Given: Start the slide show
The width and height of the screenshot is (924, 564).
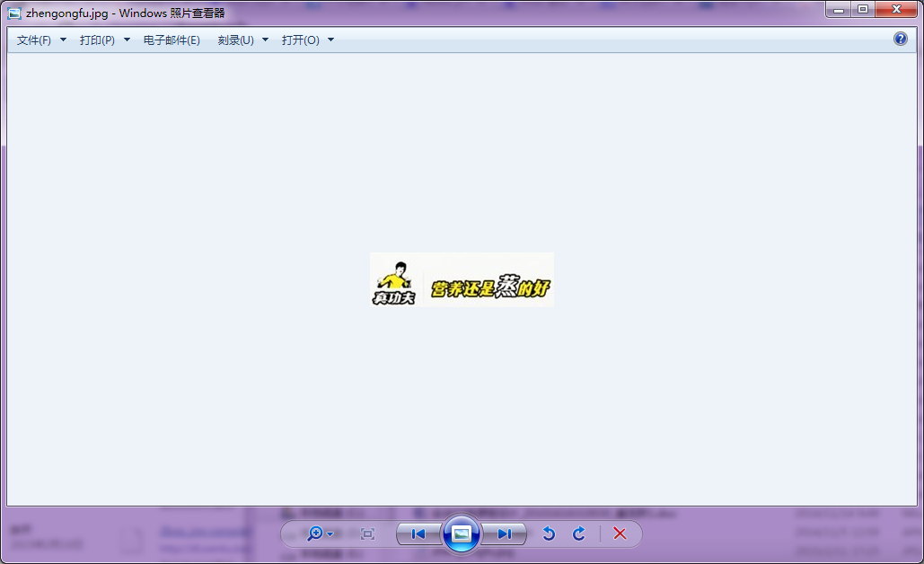Looking at the screenshot, I should 462,534.
